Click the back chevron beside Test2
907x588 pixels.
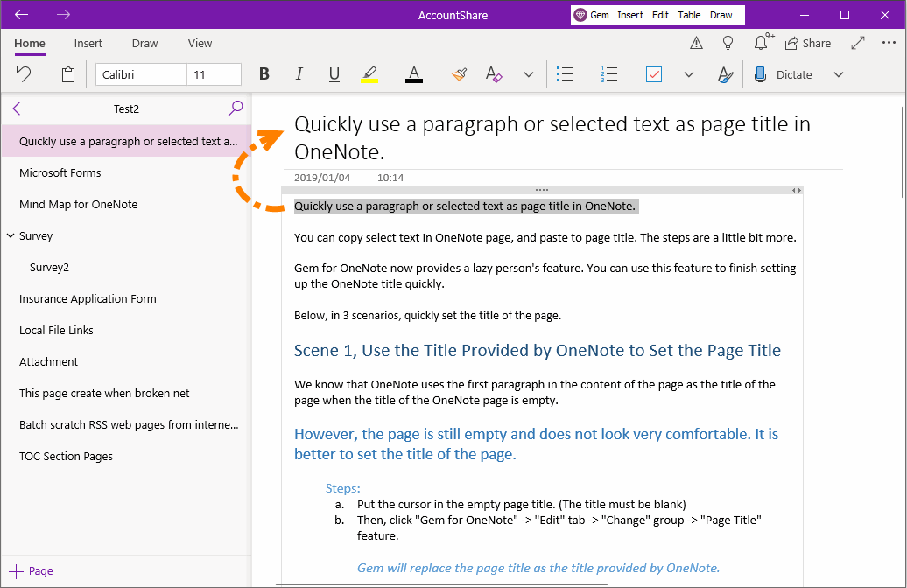17,108
